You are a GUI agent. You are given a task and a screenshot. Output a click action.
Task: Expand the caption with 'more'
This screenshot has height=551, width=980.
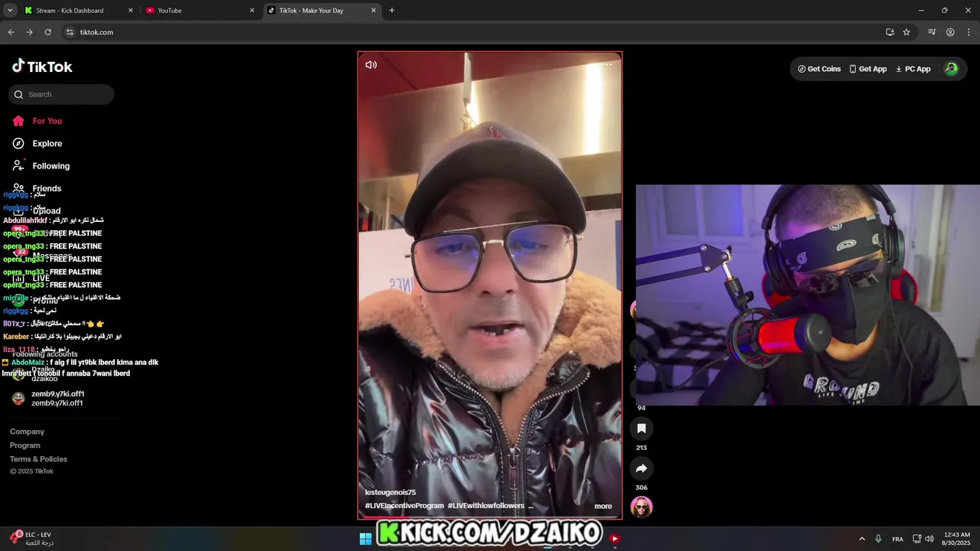coord(603,506)
